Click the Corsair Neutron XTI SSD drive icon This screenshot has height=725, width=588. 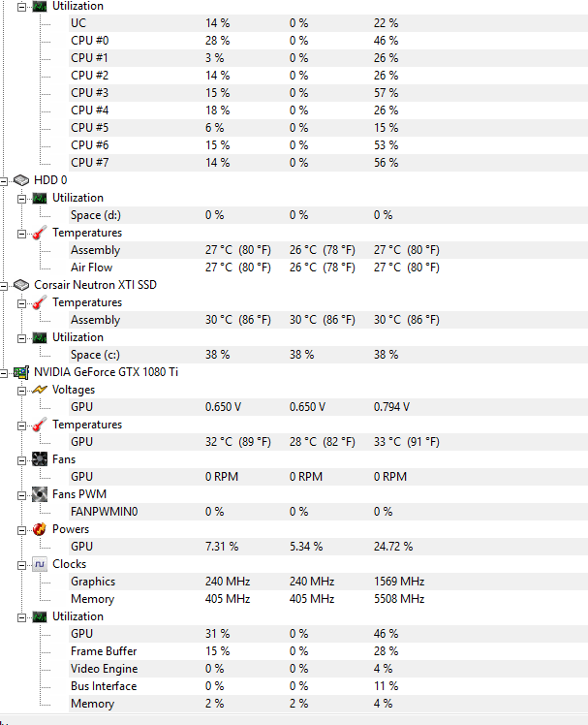click(x=21, y=285)
